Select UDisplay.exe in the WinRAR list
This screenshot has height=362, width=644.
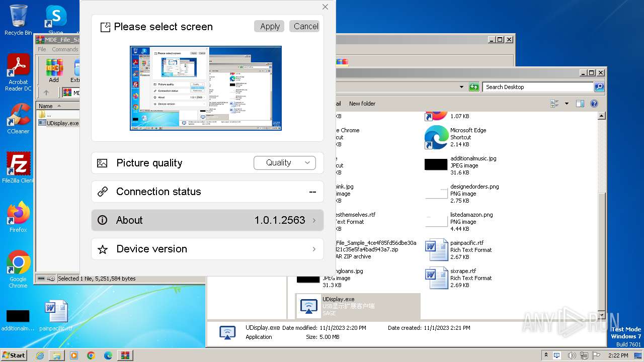[58, 123]
